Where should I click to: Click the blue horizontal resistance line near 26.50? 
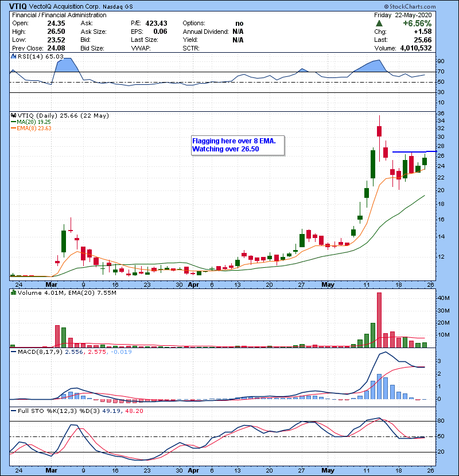pyautogui.click(x=413, y=151)
